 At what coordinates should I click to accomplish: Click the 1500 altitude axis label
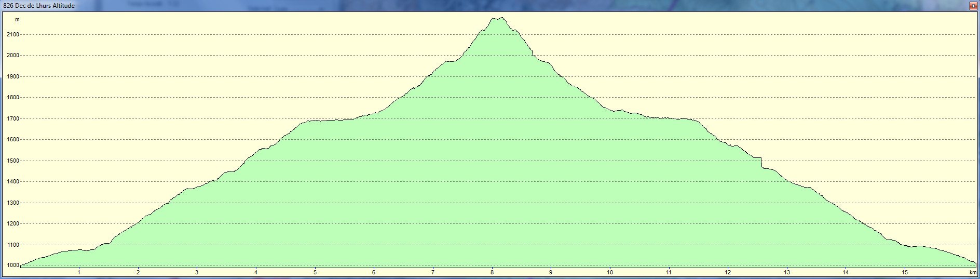(13, 161)
